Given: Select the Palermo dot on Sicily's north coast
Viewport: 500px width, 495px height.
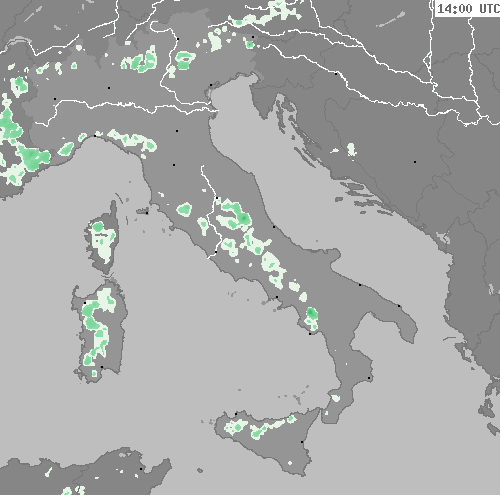Looking at the screenshot, I should (236, 414).
